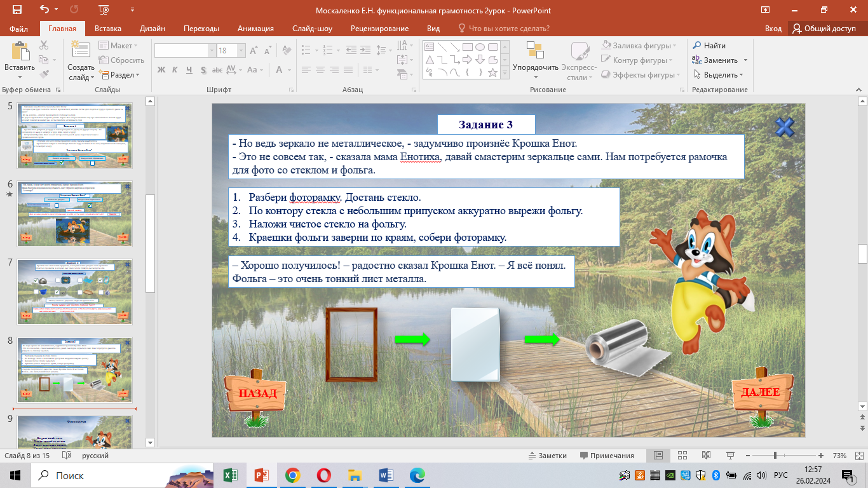
Task: Start Slide Show from status bar icon
Action: tap(729, 456)
